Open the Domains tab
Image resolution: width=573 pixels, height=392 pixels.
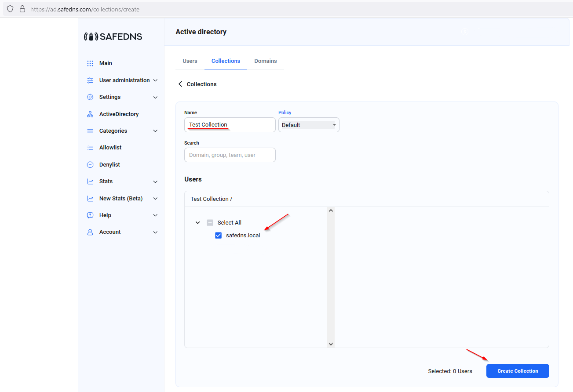click(x=266, y=61)
